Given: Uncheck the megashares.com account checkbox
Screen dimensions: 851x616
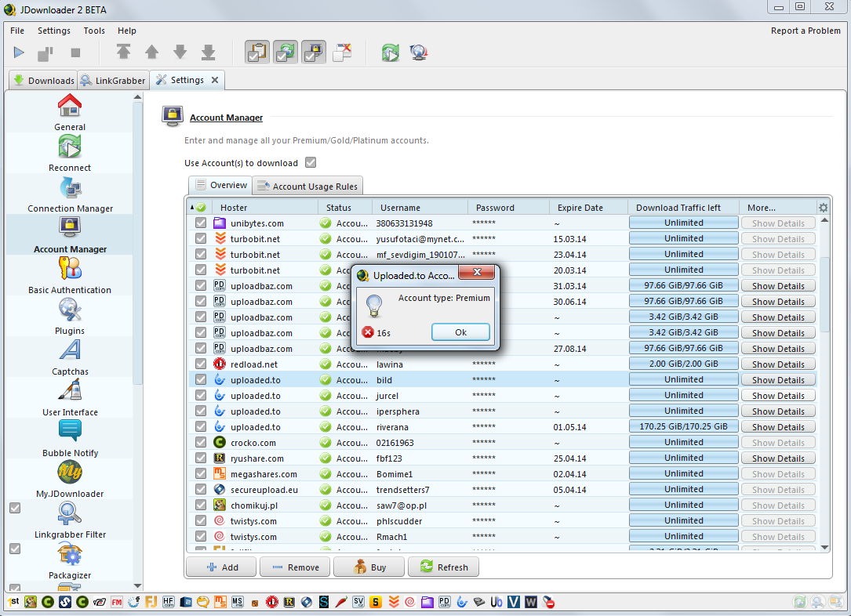Looking at the screenshot, I should point(201,474).
